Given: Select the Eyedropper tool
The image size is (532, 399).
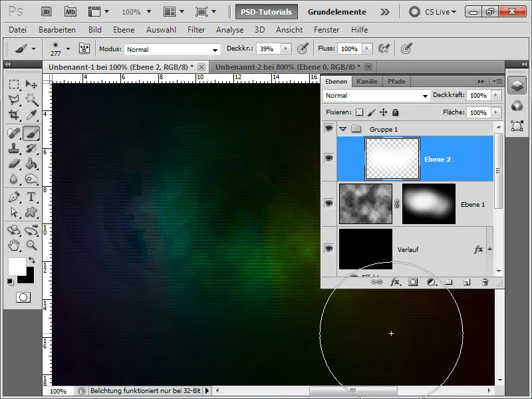Looking at the screenshot, I should pyautogui.click(x=31, y=114).
